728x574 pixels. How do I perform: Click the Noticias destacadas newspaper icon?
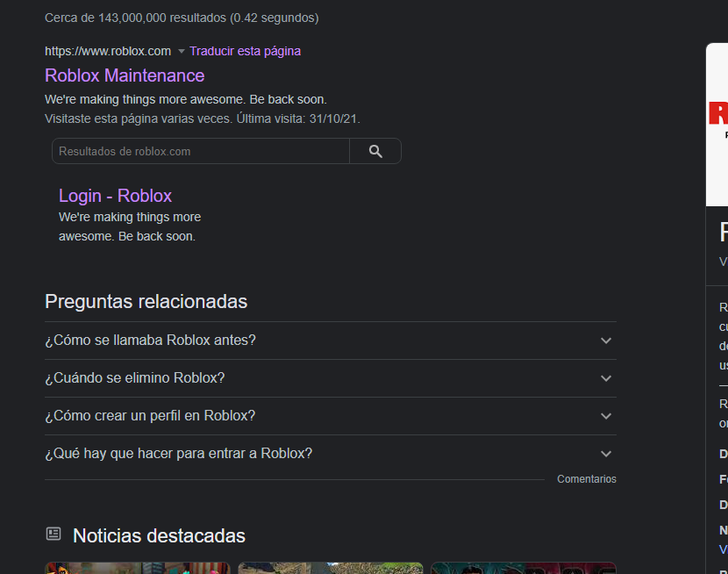[54, 534]
